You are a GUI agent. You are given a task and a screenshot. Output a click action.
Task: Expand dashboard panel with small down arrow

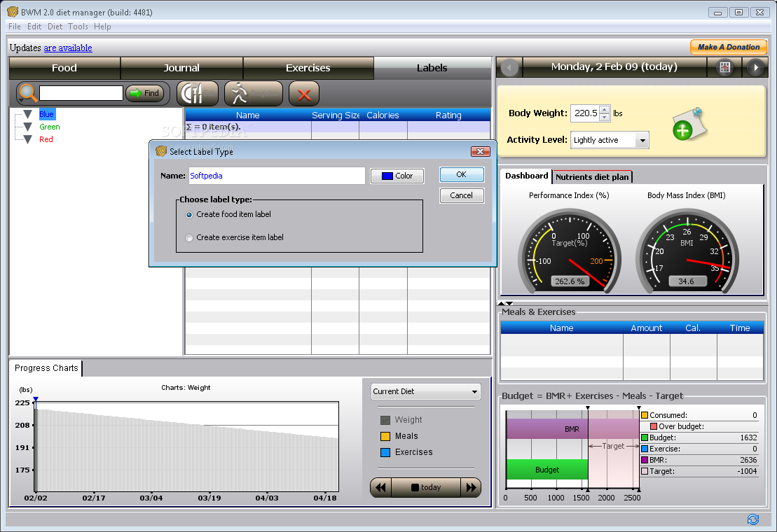[509, 303]
